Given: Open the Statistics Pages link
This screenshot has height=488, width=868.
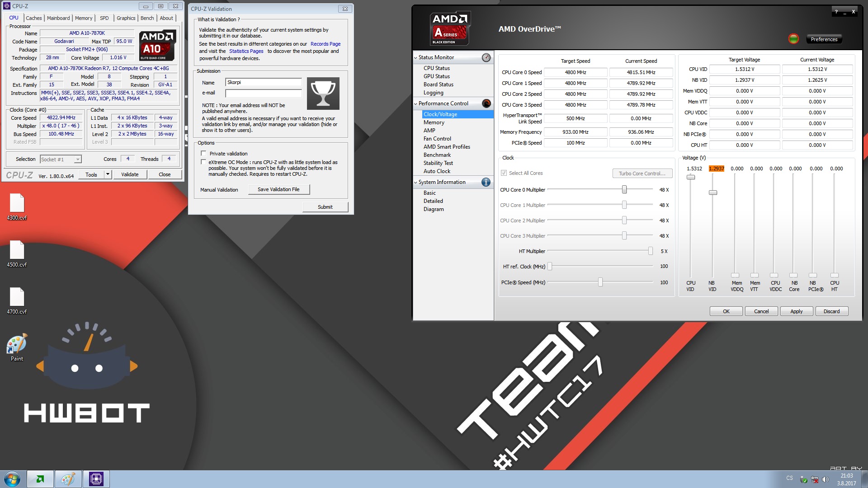Looking at the screenshot, I should point(246,51).
